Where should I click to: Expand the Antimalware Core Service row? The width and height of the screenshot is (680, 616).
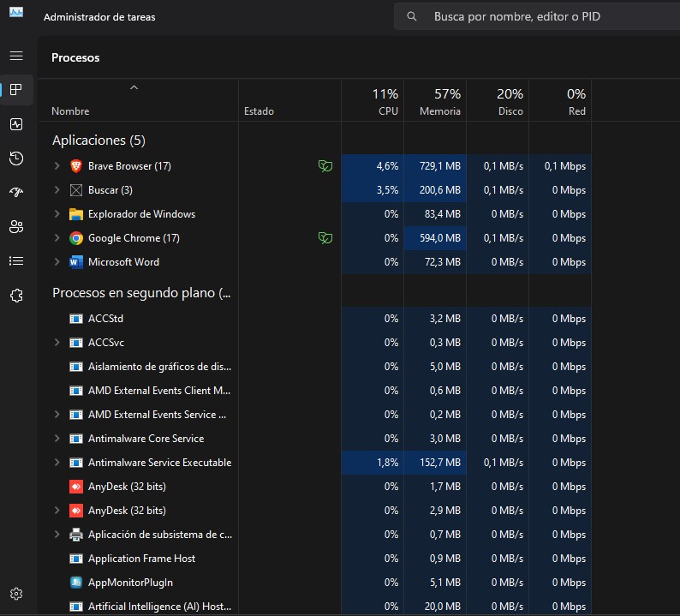pos(57,438)
